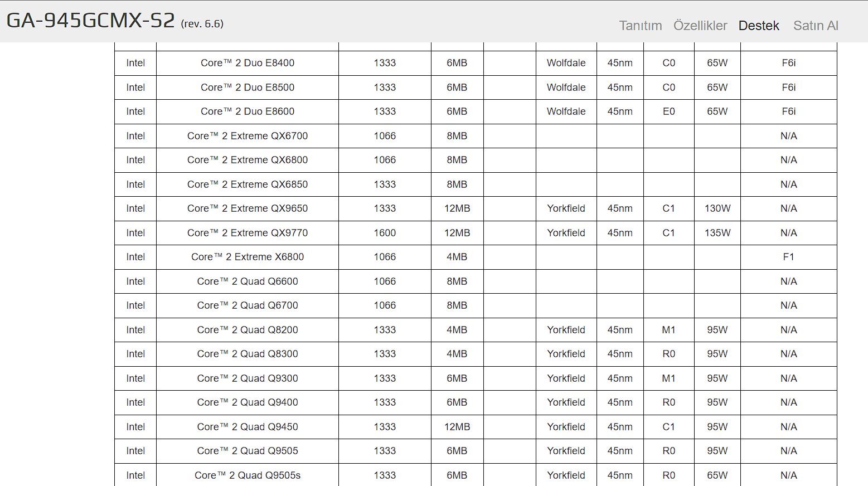The height and width of the screenshot is (486, 868).
Task: Pick the 'Core™ 2 Quad Q9450' cell
Action: (248, 427)
